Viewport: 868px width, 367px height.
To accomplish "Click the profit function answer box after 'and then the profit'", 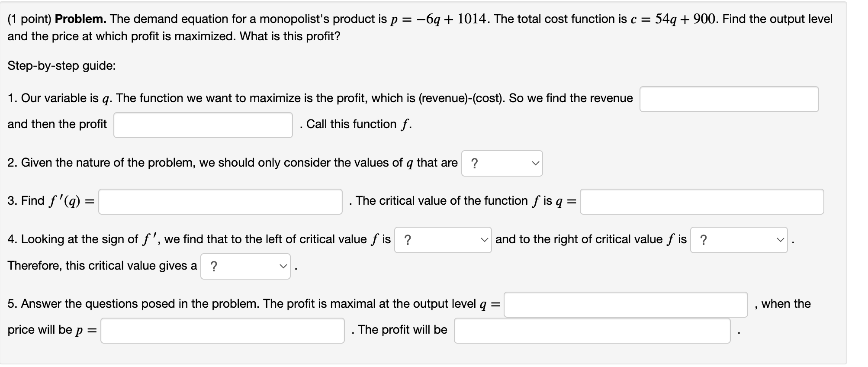I will [x=203, y=125].
